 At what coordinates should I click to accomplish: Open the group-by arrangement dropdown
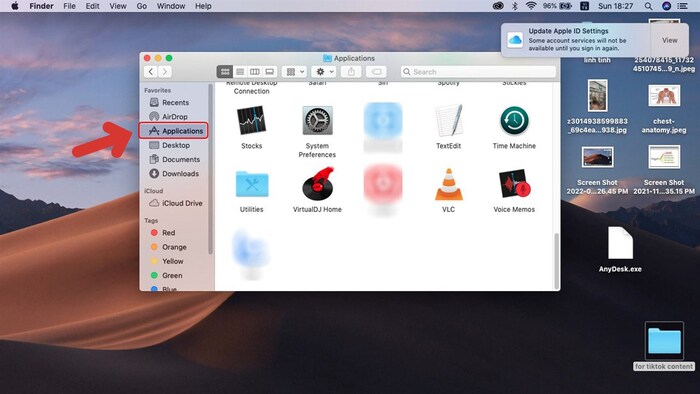click(x=295, y=71)
